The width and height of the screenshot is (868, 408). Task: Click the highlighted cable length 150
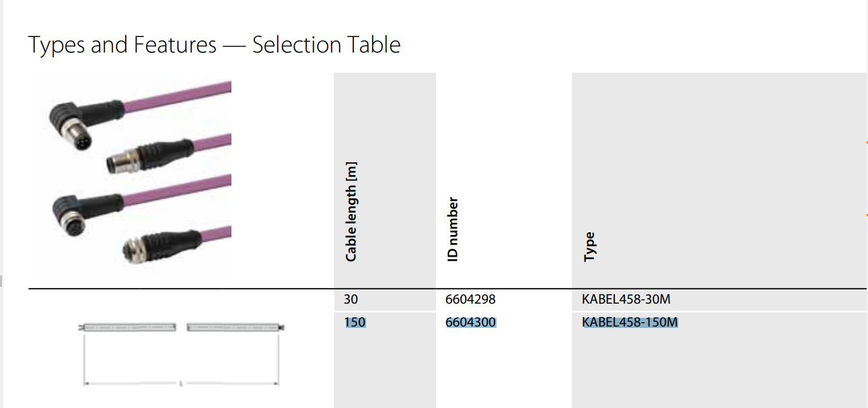point(355,322)
